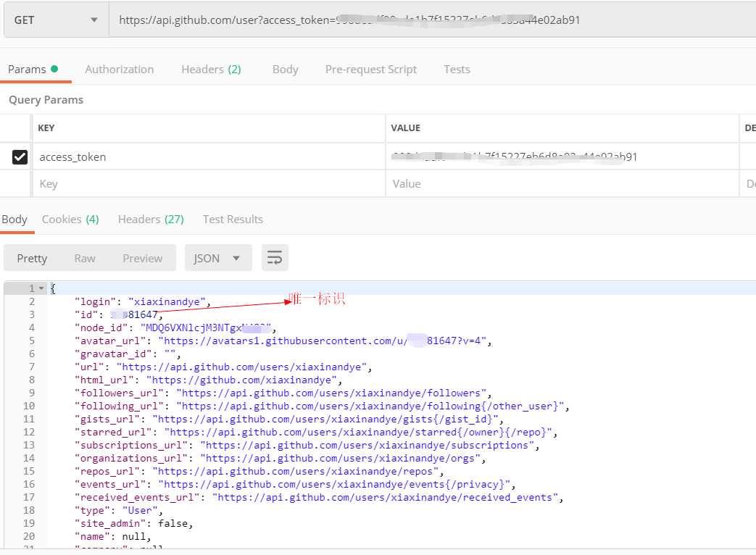Select the Pretty response view
This screenshot has width=756, height=555.
[32, 258]
